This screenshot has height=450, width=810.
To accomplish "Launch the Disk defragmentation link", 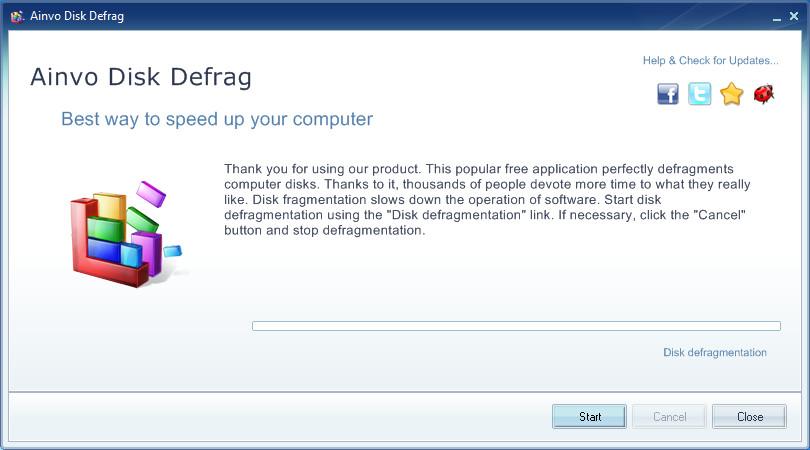I will pyautogui.click(x=715, y=352).
